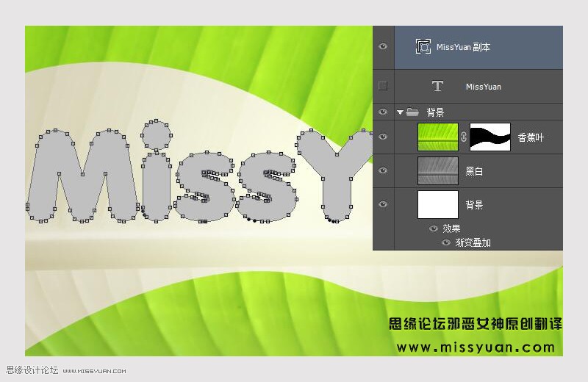This screenshot has height=382, width=588.
Task: Hide the 黑白 layer
Action: pos(383,170)
